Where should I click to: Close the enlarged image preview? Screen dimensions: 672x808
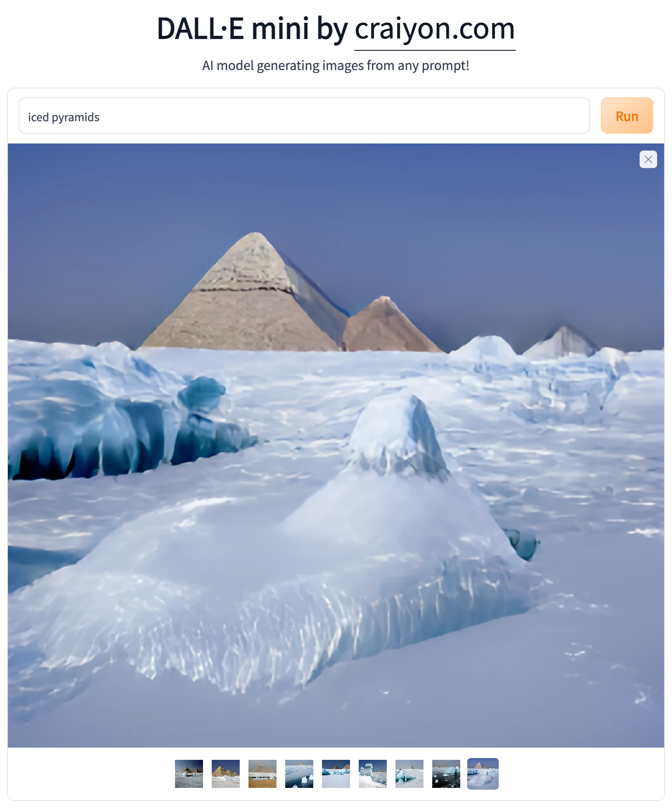[648, 159]
